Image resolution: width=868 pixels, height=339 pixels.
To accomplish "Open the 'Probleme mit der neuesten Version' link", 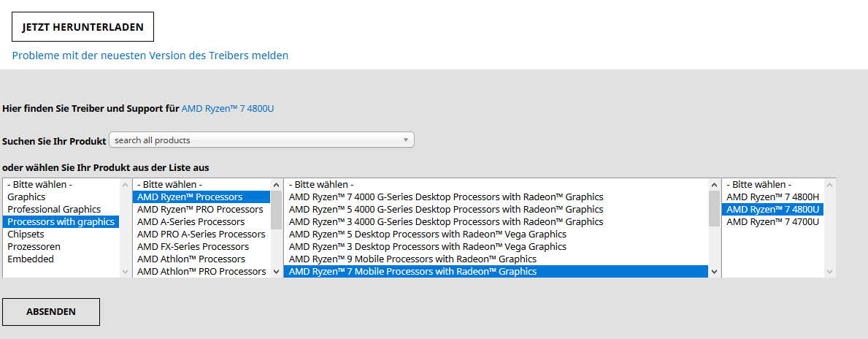I will pos(150,56).
